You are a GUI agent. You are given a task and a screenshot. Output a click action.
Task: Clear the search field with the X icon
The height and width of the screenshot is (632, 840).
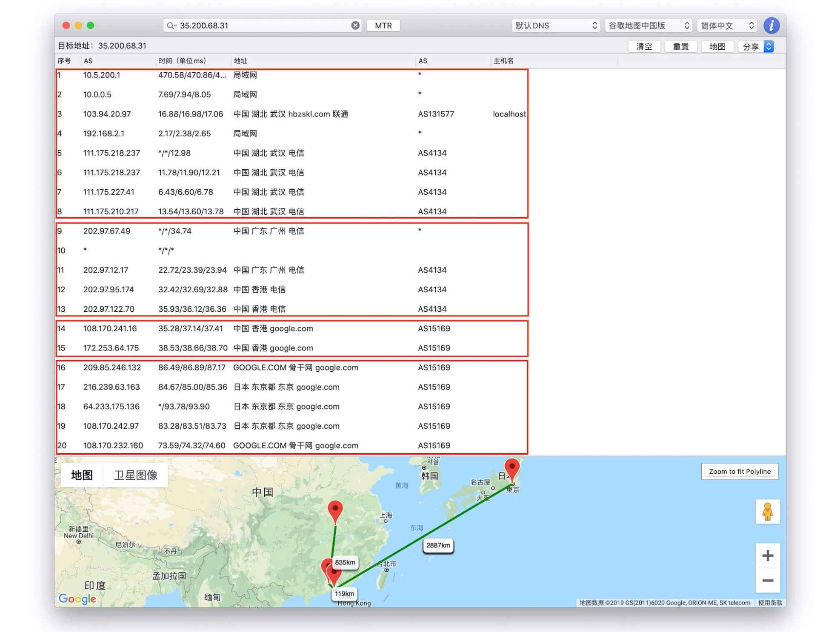click(355, 26)
